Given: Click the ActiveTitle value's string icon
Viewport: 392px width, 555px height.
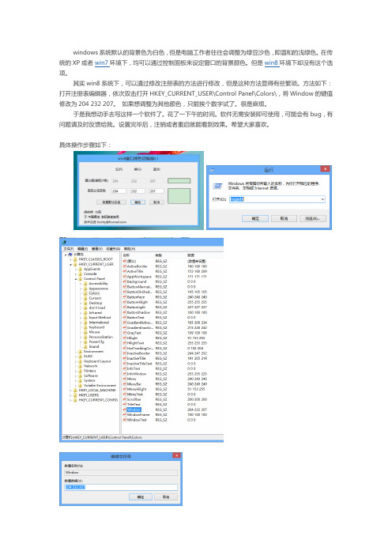Looking at the screenshot, I should pyautogui.click(x=125, y=271).
